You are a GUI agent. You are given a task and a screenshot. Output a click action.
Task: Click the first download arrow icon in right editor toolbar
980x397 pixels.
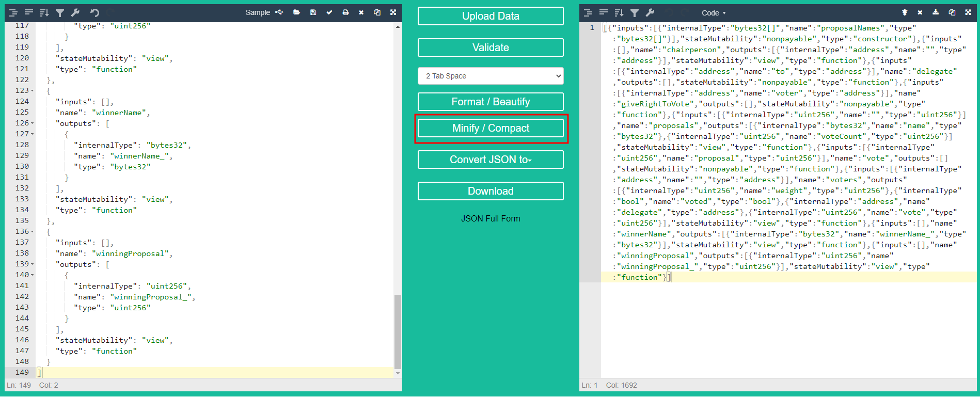click(x=905, y=12)
